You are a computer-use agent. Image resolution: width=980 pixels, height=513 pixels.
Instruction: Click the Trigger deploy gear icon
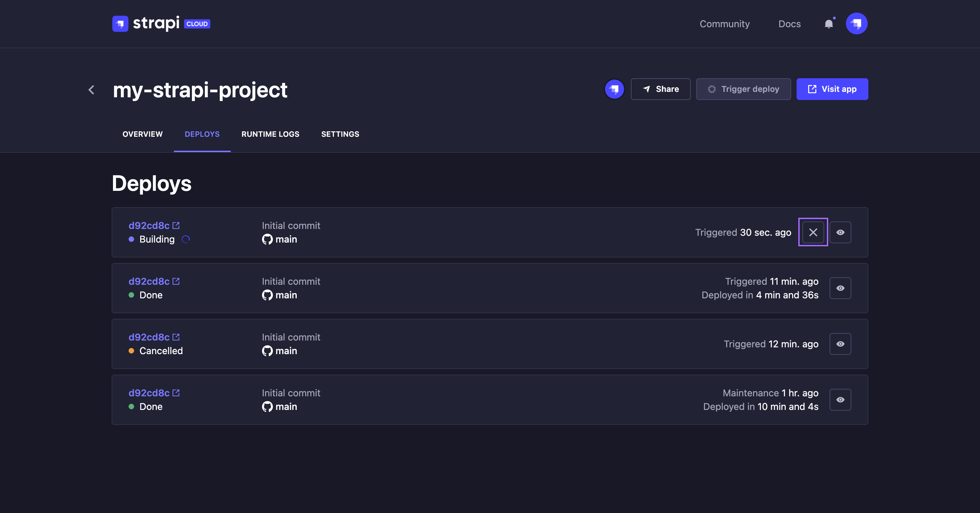point(712,89)
